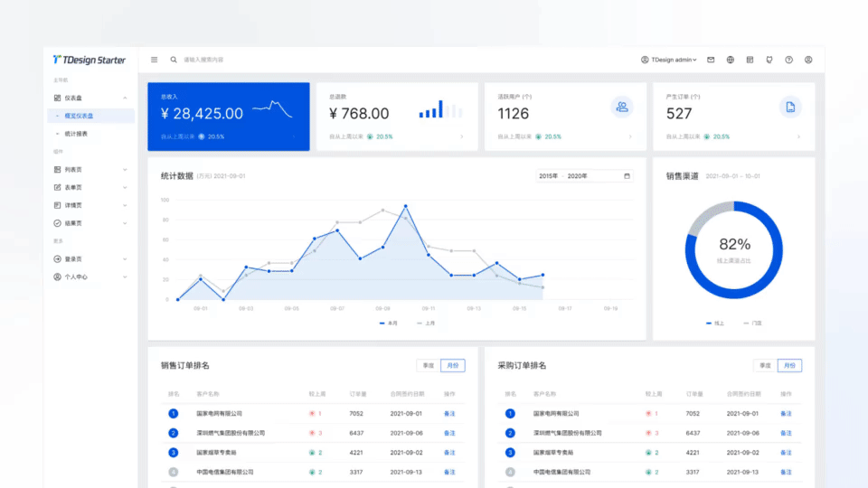Click the document icon next to the globe
The height and width of the screenshot is (488, 868).
(x=750, y=60)
